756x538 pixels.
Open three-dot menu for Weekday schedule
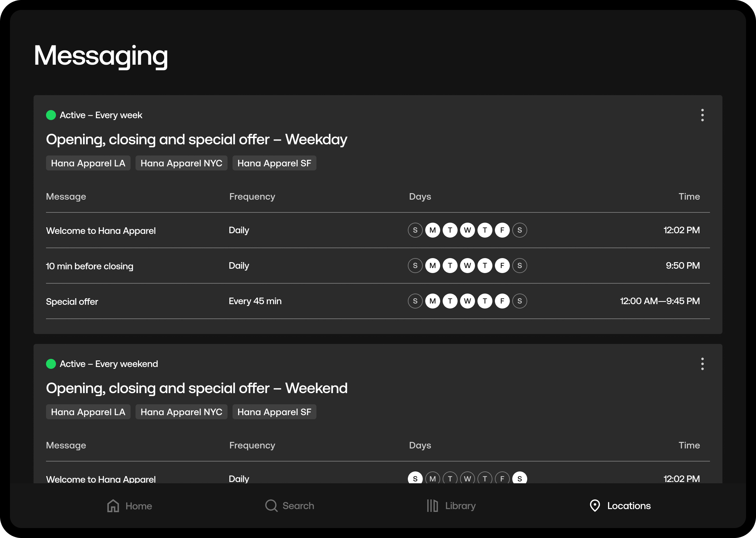point(702,115)
